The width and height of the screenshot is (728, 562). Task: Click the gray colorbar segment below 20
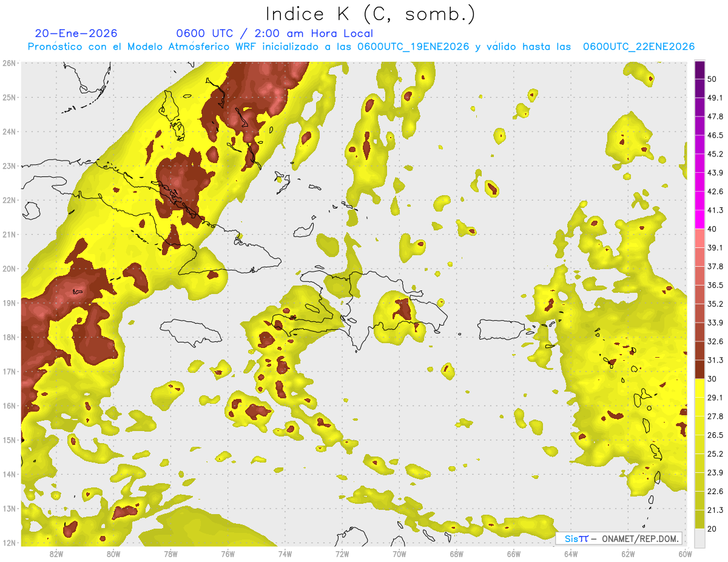[x=699, y=537]
